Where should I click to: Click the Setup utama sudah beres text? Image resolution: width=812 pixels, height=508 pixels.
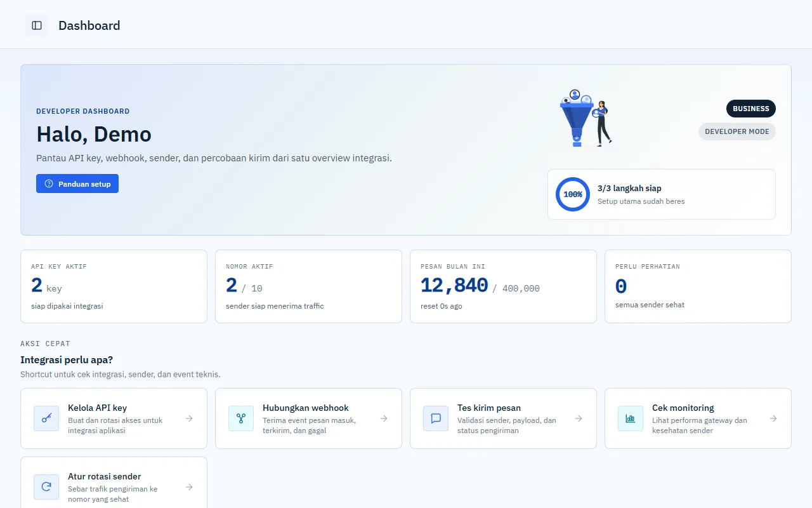tap(641, 201)
